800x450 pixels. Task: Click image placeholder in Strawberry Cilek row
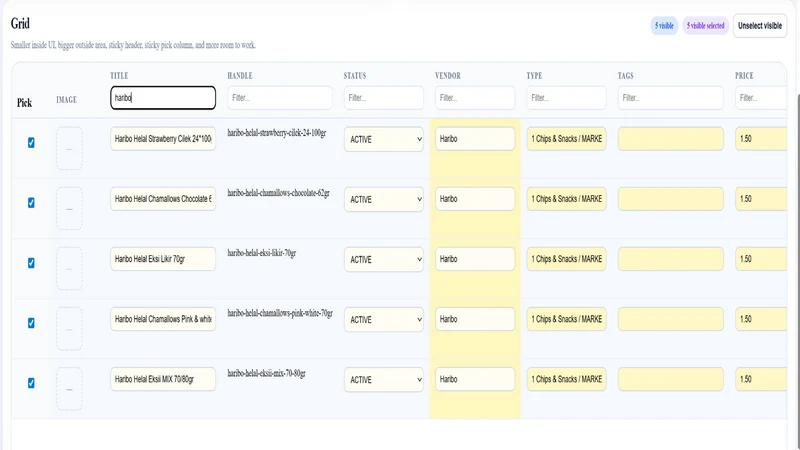69,148
